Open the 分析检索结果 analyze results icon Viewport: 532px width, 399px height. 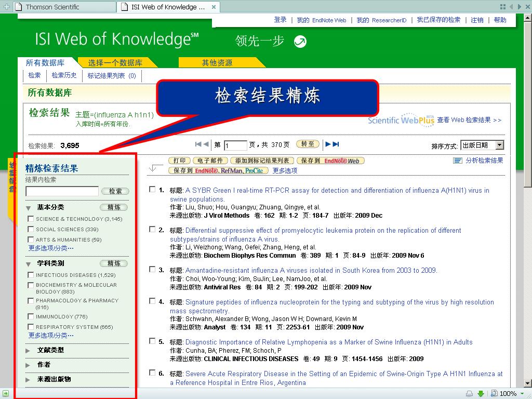458,161
